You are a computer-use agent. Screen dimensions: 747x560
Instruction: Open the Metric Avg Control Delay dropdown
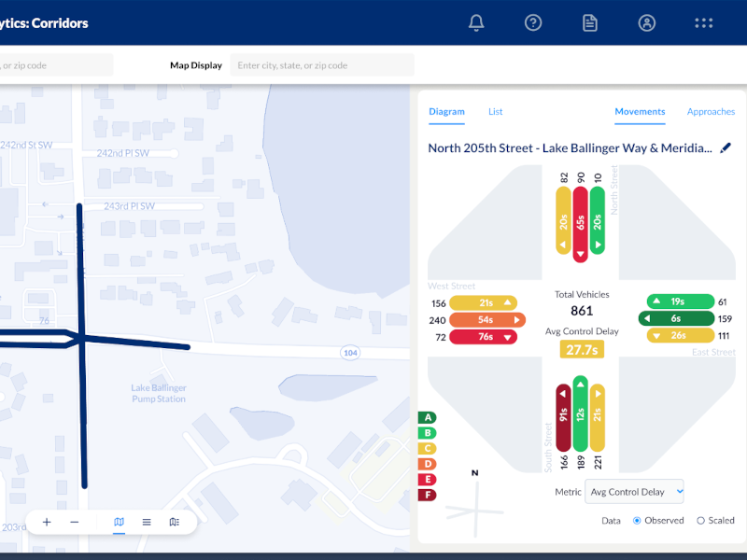pos(634,492)
